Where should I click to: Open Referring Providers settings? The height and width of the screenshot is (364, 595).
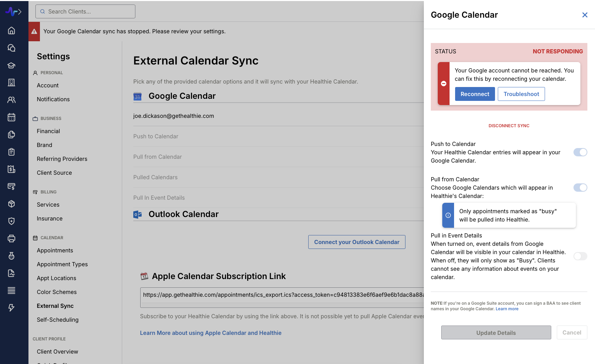tap(62, 159)
